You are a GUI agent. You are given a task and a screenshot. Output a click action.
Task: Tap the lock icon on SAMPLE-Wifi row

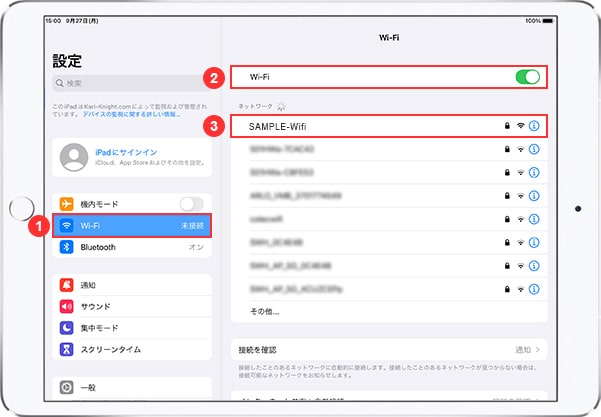click(x=507, y=126)
